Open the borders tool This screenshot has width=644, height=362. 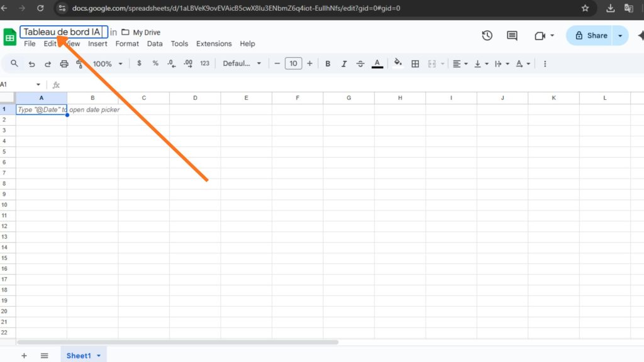[414, 63]
